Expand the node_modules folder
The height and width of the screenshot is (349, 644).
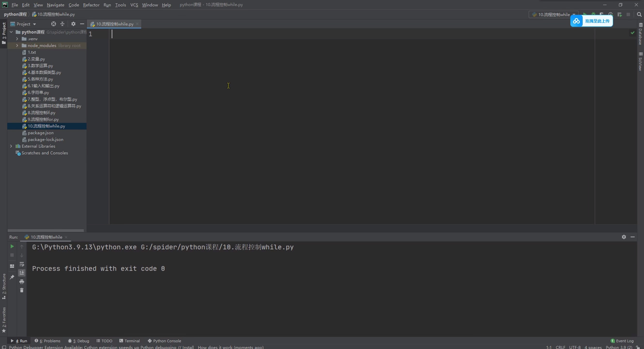point(17,46)
